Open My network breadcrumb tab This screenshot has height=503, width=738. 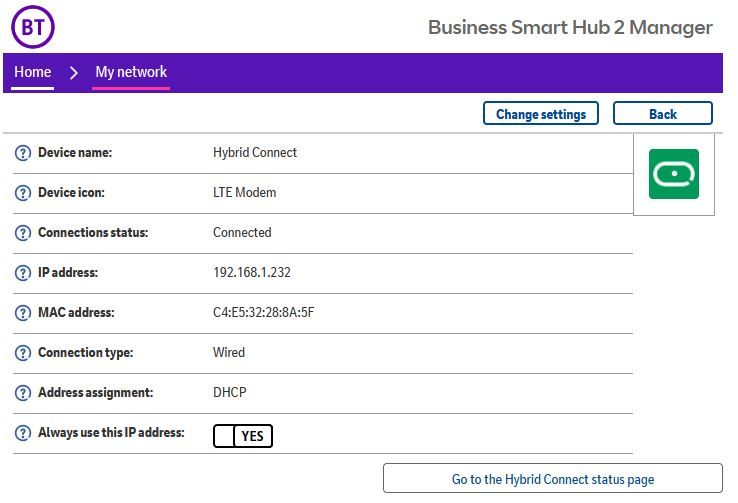click(131, 72)
